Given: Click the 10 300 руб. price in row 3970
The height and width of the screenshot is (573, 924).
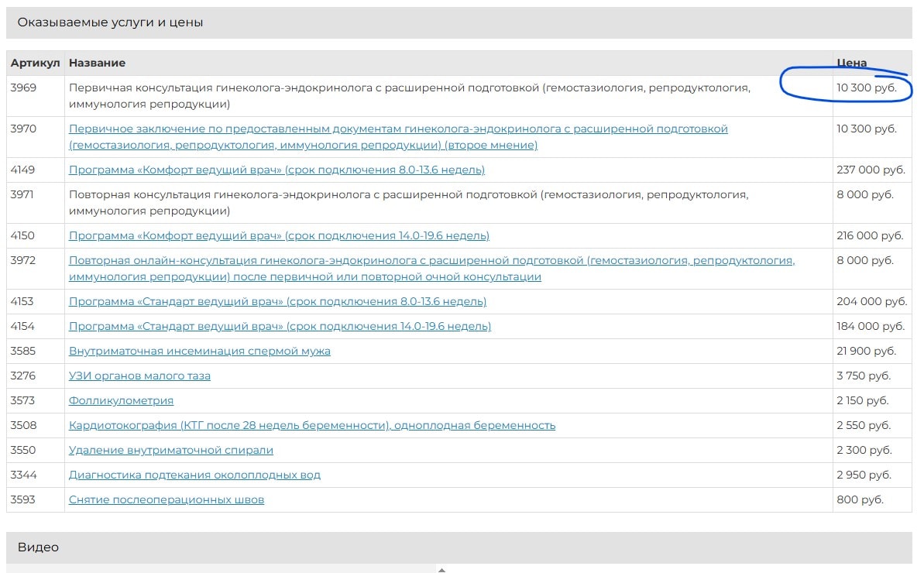Looking at the screenshot, I should 867,129.
